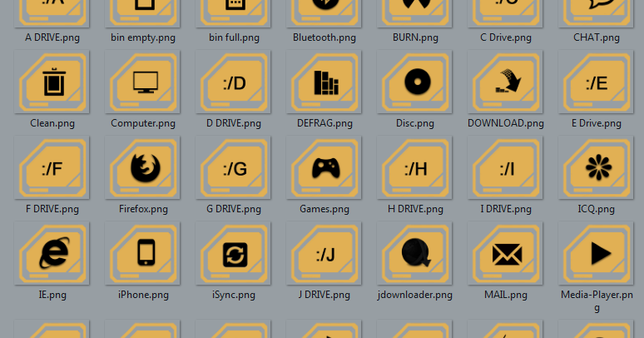
Task: Select the Media-Player.png play icon
Action: [597, 253]
